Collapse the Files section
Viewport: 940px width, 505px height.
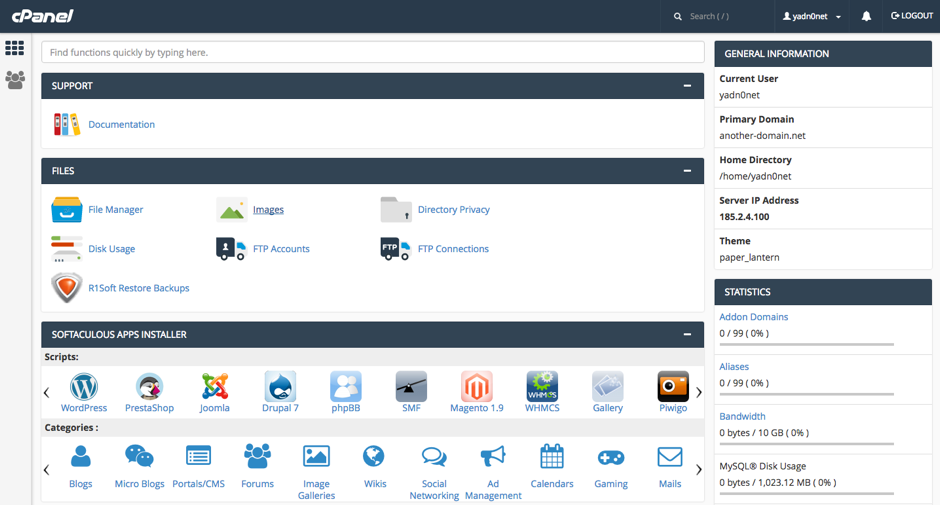tap(687, 171)
